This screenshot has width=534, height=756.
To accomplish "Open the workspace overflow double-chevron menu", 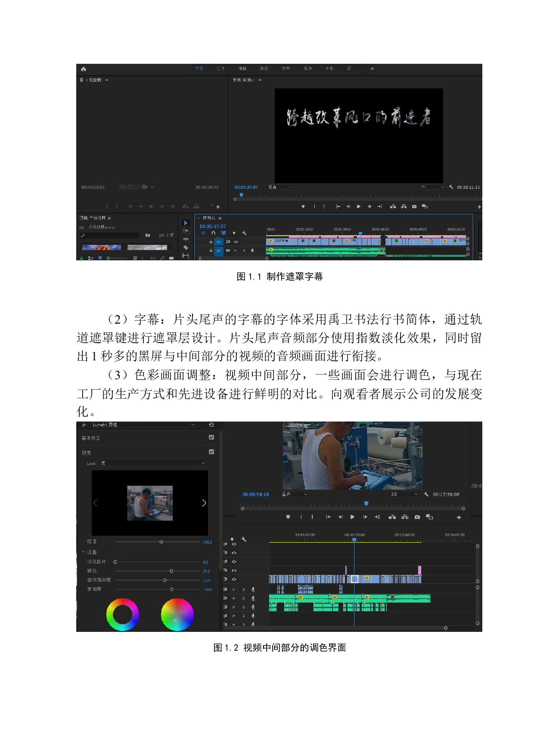I will pyautogui.click(x=372, y=69).
